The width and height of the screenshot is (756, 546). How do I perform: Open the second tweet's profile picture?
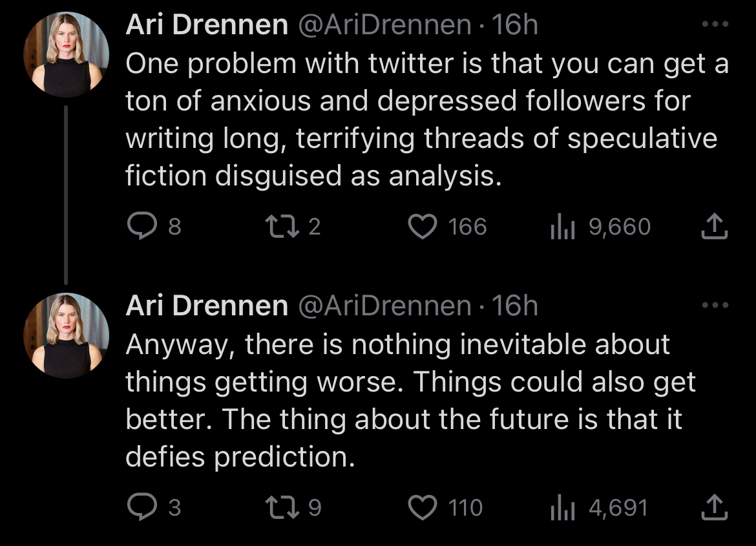[x=66, y=335]
